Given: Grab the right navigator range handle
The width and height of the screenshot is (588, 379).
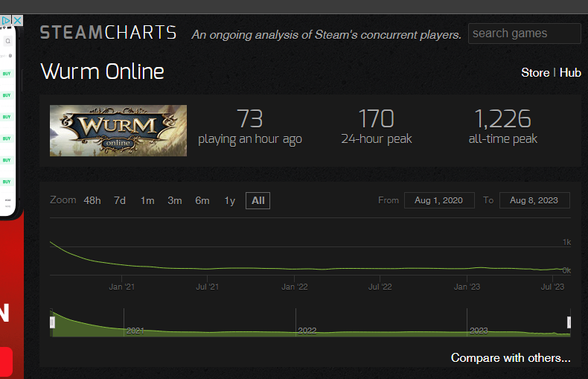Looking at the screenshot, I should tap(569, 322).
